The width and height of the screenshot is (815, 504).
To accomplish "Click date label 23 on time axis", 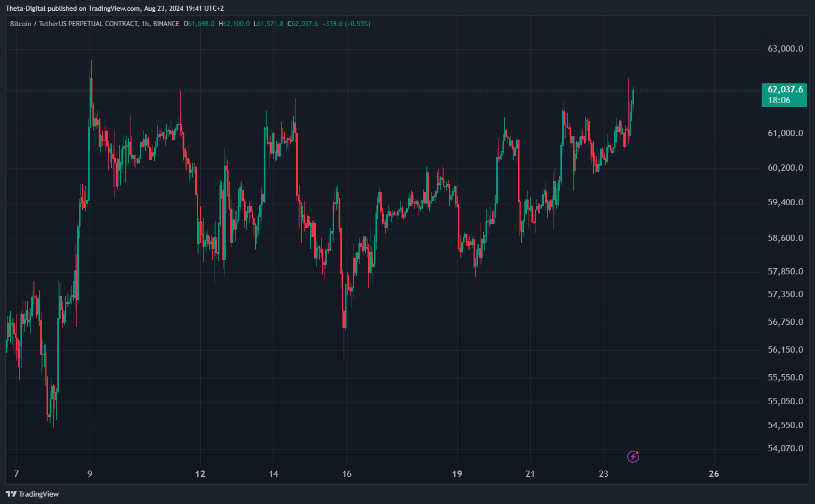I will point(603,474).
